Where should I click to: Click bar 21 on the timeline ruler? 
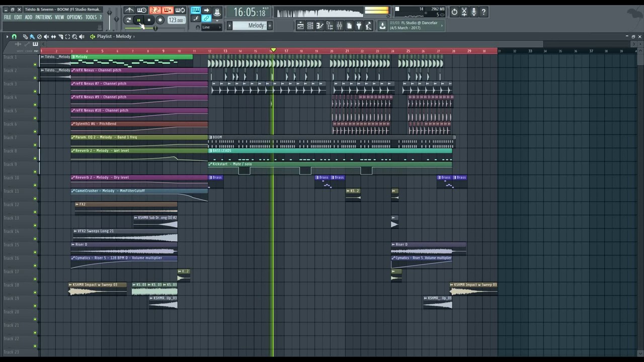[347, 51]
